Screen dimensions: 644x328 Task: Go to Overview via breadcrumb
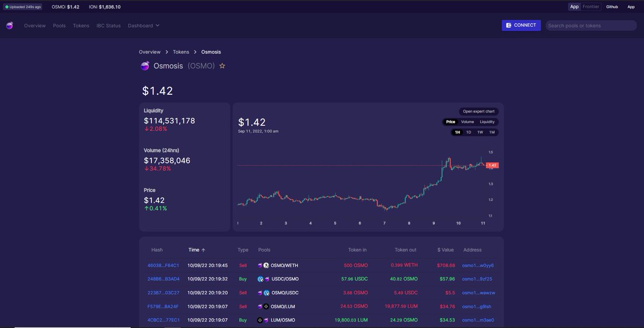(150, 52)
